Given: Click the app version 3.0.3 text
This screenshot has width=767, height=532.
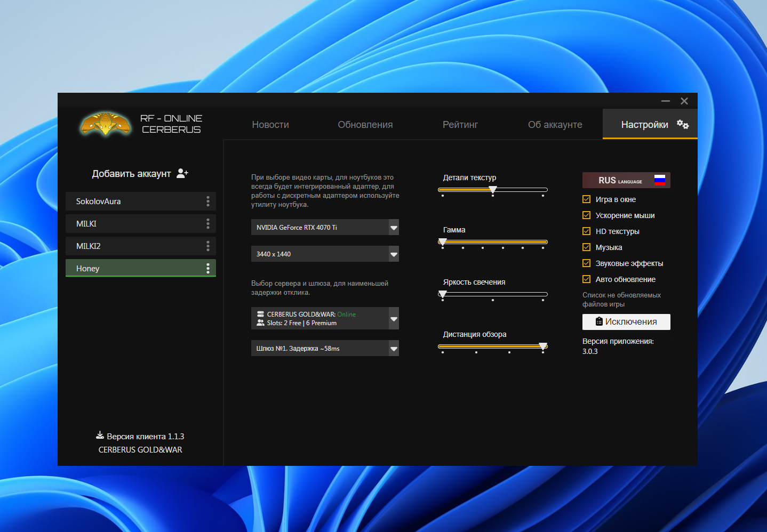Looking at the screenshot, I should 590,351.
